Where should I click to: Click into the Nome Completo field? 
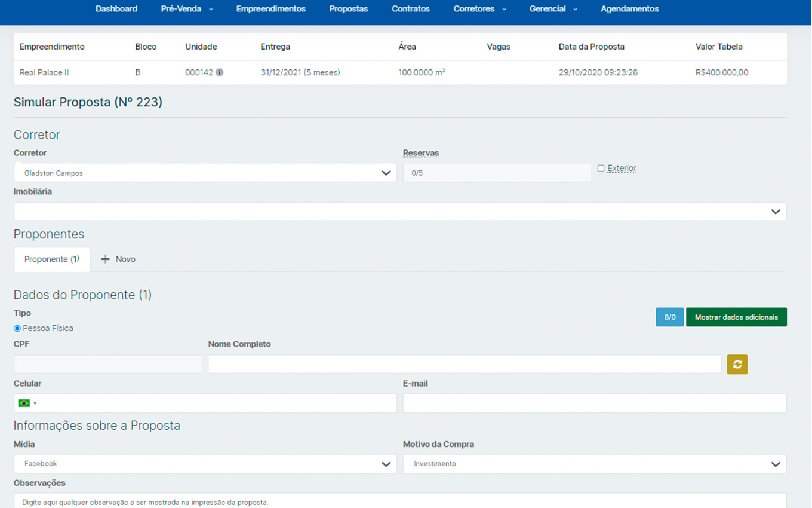(465, 365)
